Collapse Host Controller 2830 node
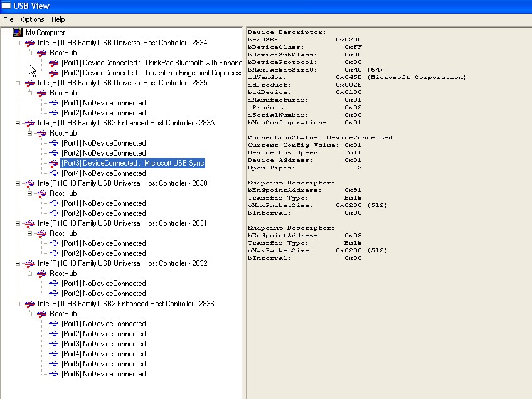The width and height of the screenshot is (532, 399). tap(18, 184)
